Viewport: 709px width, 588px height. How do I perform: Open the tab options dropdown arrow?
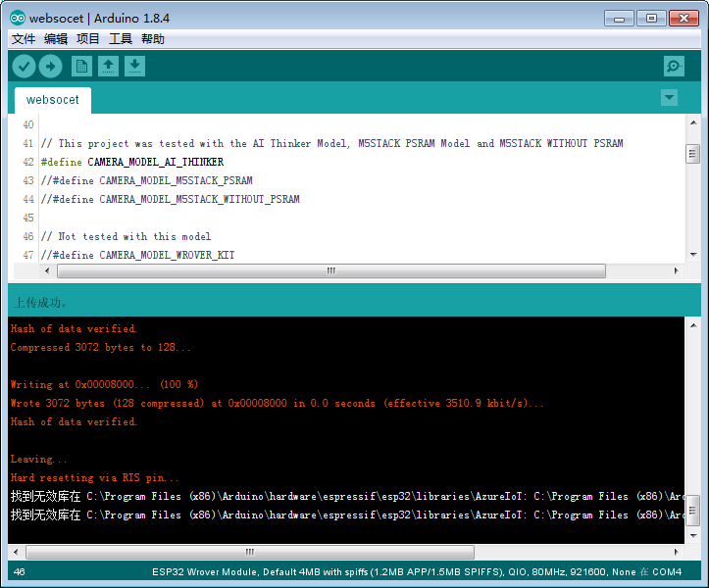coord(669,97)
